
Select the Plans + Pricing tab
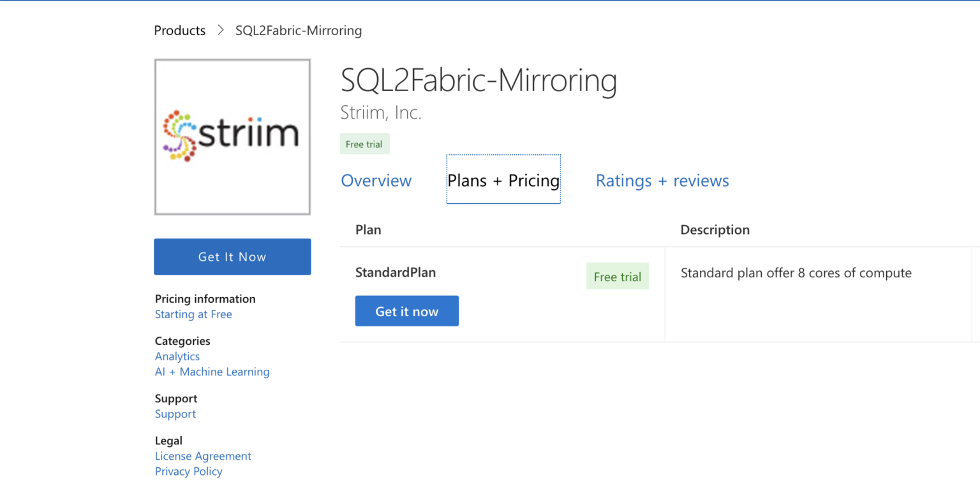pos(503,180)
